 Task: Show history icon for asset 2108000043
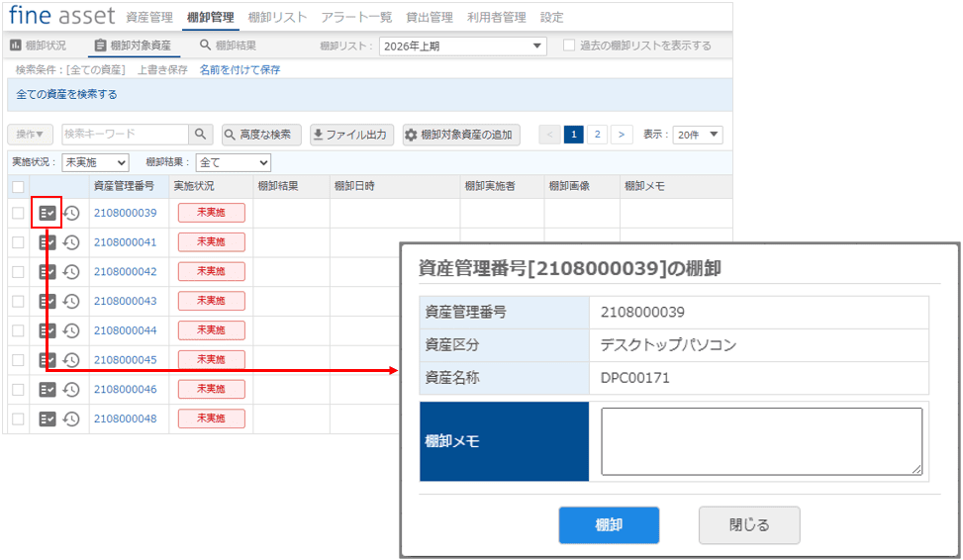coord(72,302)
